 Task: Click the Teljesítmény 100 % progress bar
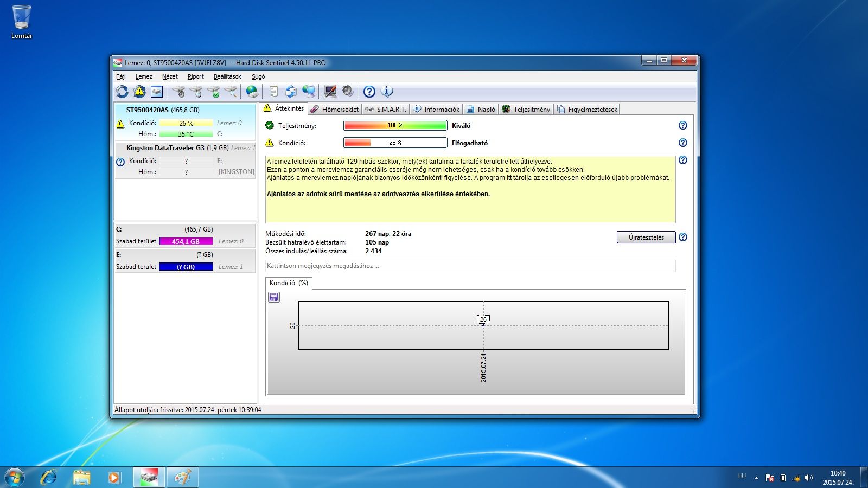[x=395, y=125]
